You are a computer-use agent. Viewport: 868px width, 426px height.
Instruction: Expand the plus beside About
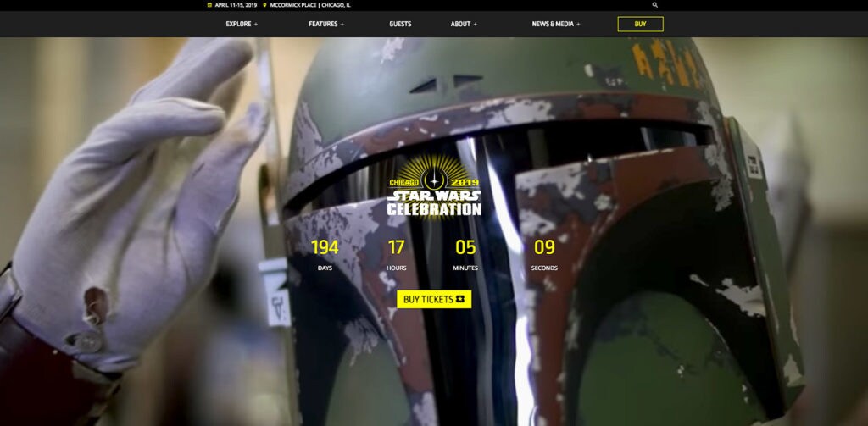coord(475,24)
